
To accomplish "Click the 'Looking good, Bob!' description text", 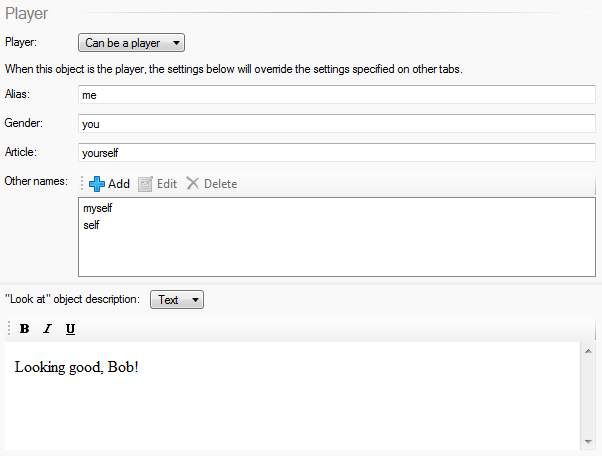I will coord(76,367).
